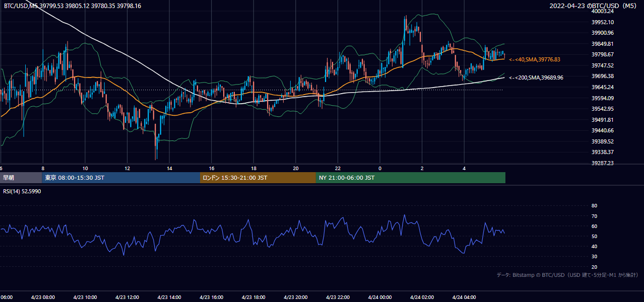Click hour tick 14 under price chart
This screenshot has width=644, height=302.
tap(169, 168)
